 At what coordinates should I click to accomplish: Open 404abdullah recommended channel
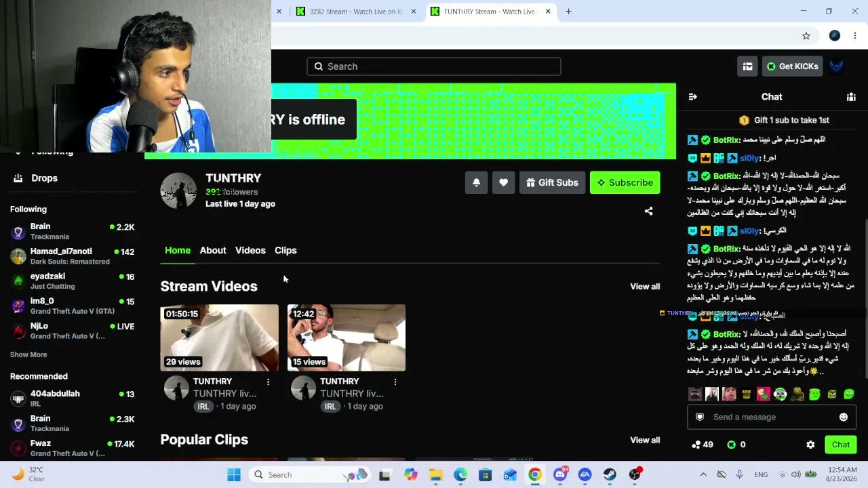pos(73,399)
